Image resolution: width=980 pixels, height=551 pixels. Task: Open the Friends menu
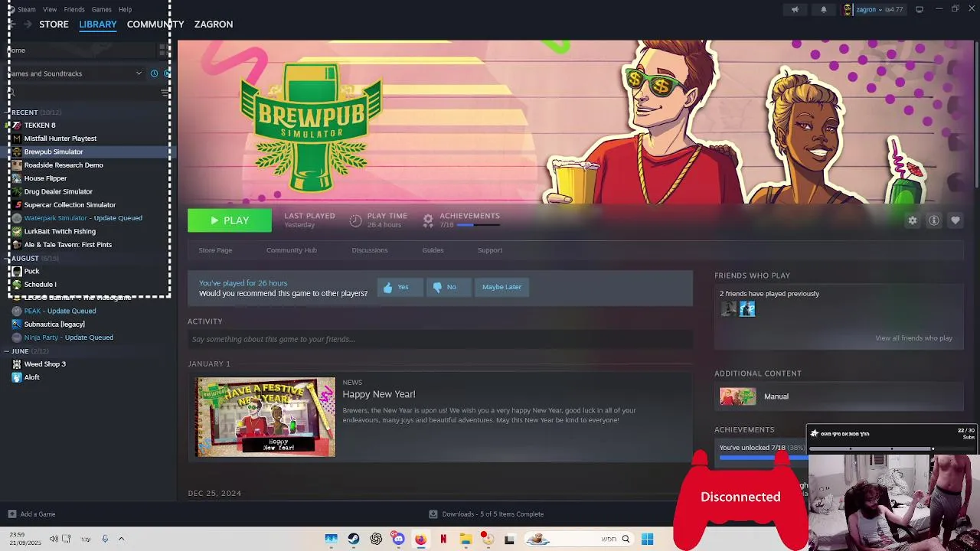coord(74,9)
